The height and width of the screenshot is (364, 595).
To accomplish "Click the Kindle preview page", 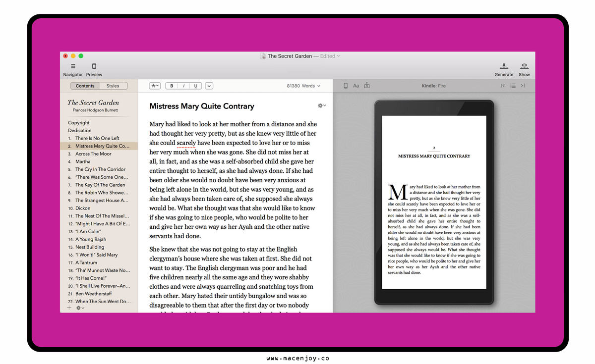I will (434, 203).
